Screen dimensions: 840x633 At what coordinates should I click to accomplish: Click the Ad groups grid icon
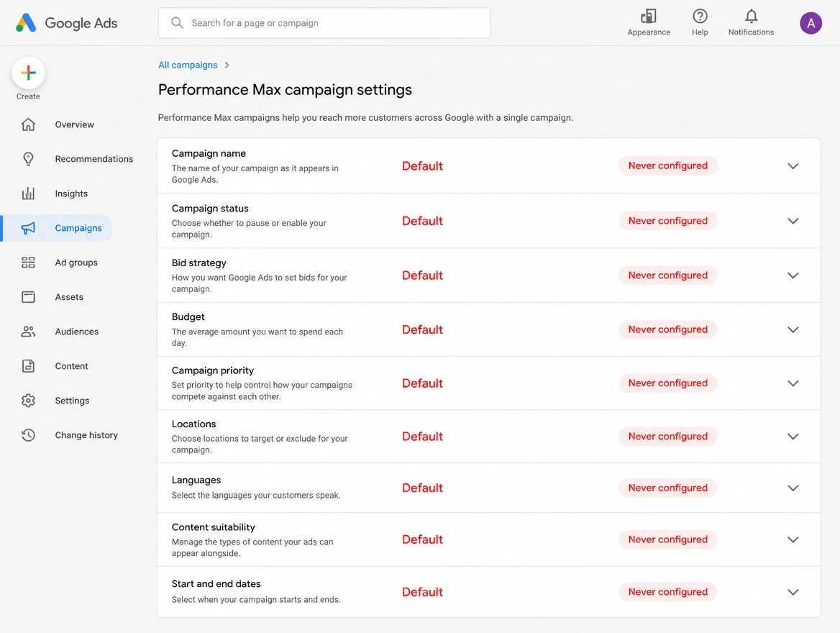[28, 262]
